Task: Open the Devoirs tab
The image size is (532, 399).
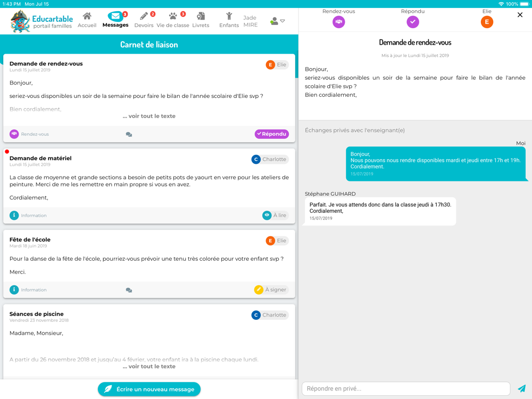Action: [144, 20]
